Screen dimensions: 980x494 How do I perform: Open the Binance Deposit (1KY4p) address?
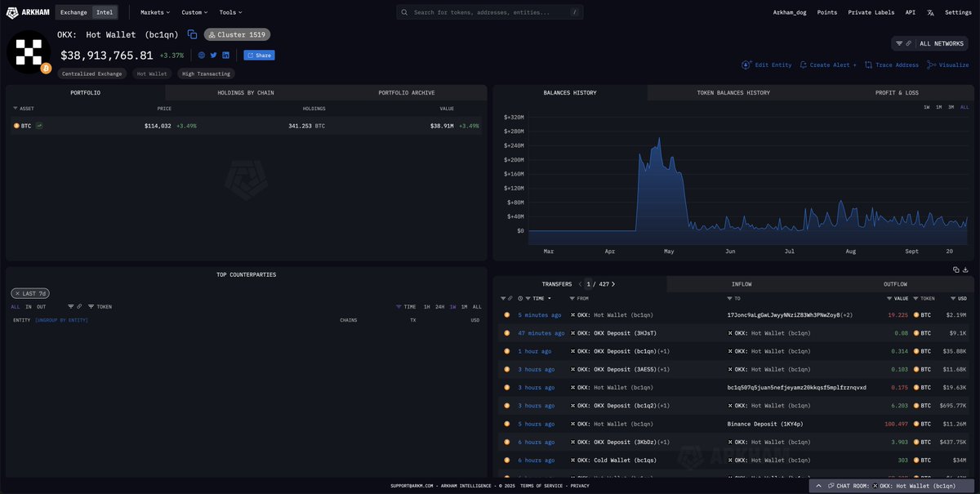[x=765, y=424]
